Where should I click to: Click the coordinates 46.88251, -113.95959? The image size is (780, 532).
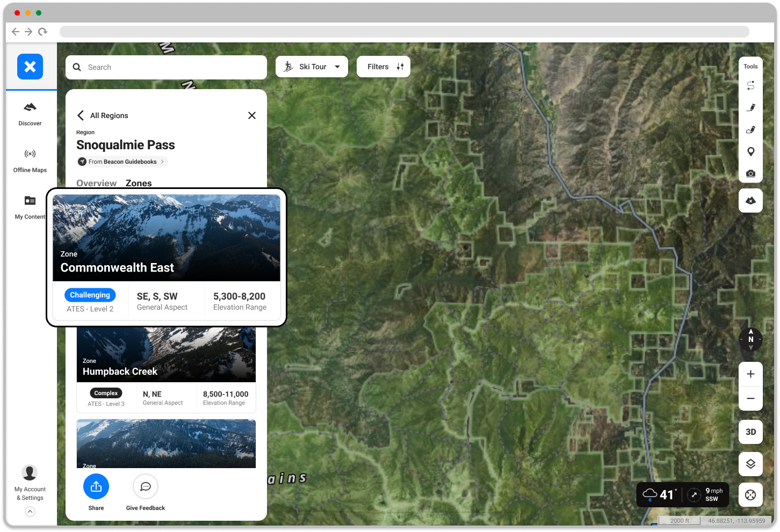pos(736,521)
